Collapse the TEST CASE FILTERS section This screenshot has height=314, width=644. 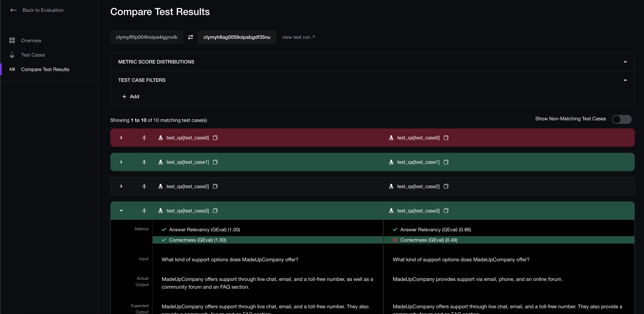click(x=625, y=80)
